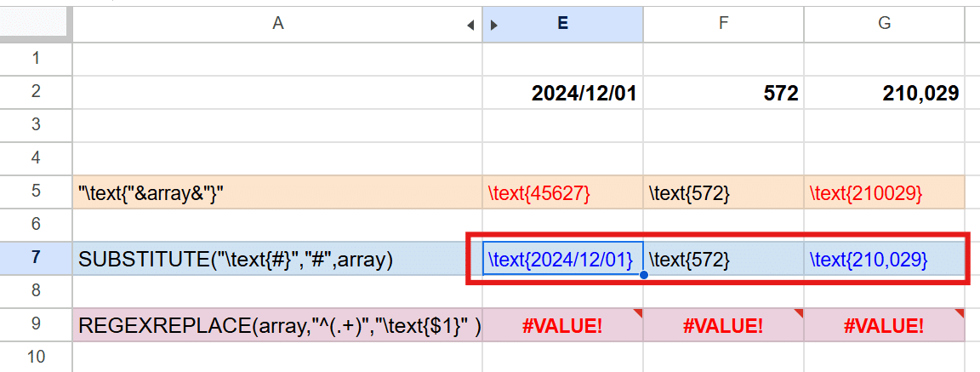
Task: Select row 8 header
Action: (37, 291)
